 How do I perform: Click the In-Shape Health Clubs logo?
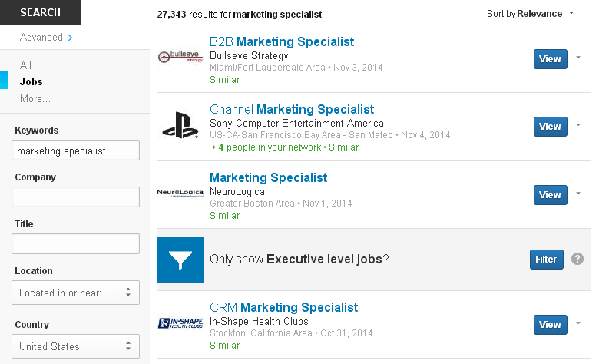[x=180, y=323]
